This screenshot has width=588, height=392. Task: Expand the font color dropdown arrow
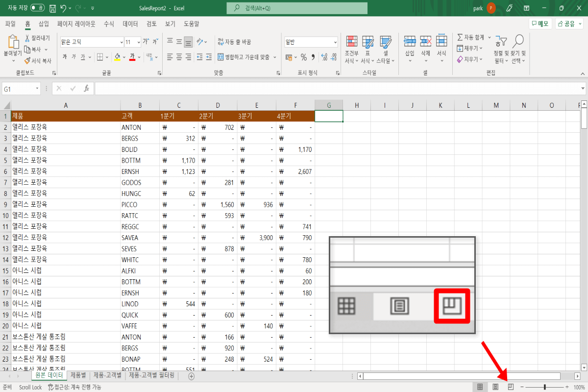tap(140, 57)
